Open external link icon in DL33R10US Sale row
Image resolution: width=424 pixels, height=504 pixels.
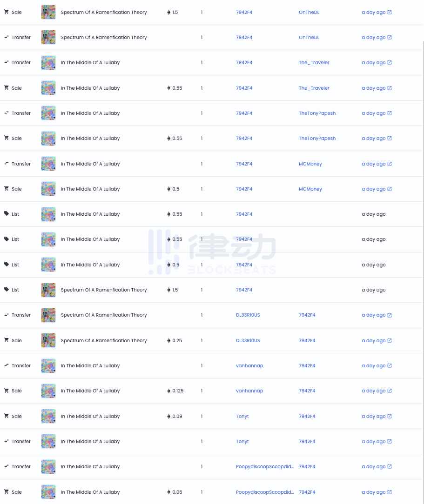coord(390,340)
